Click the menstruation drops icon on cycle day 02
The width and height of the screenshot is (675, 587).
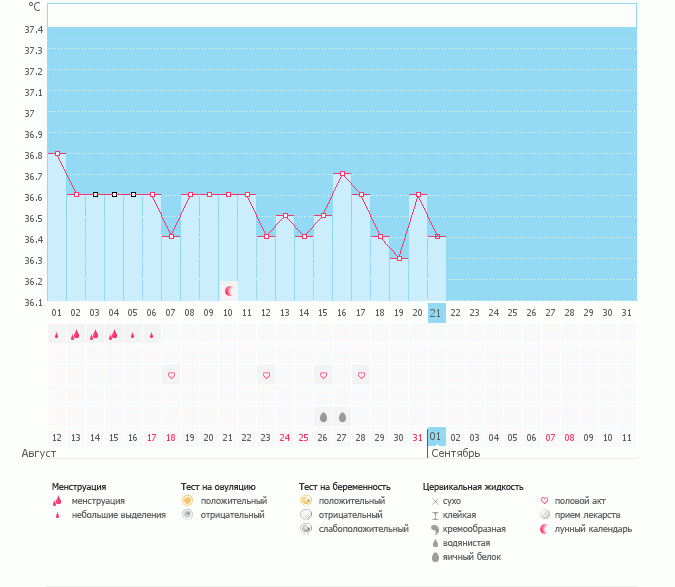pyautogui.click(x=75, y=335)
